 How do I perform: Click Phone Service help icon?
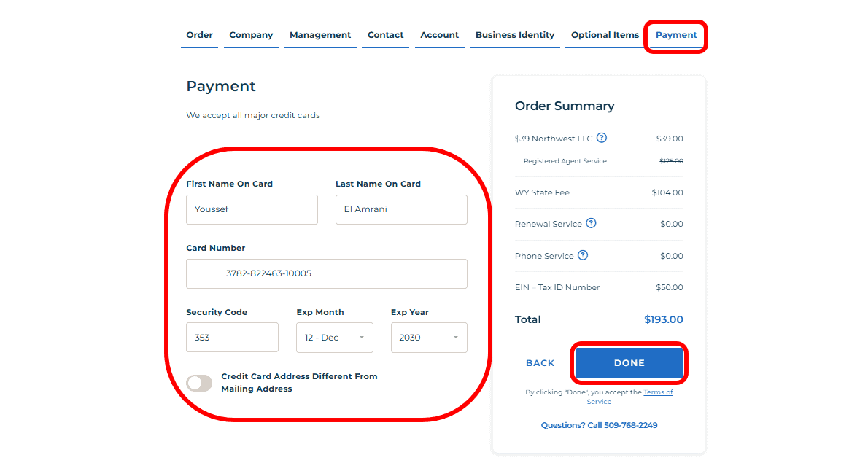[x=583, y=255]
